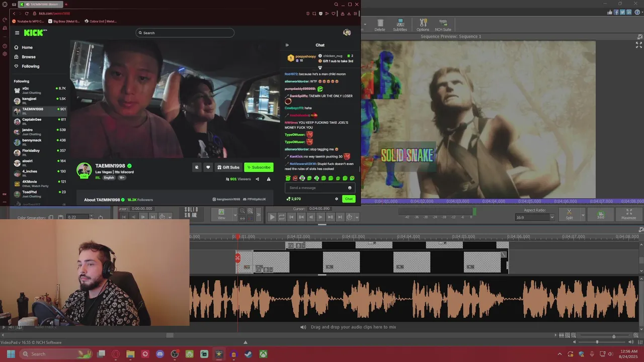644x362 pixels.
Task: Click the thumbs-up like icon in VideoPad
Action: point(610,12)
